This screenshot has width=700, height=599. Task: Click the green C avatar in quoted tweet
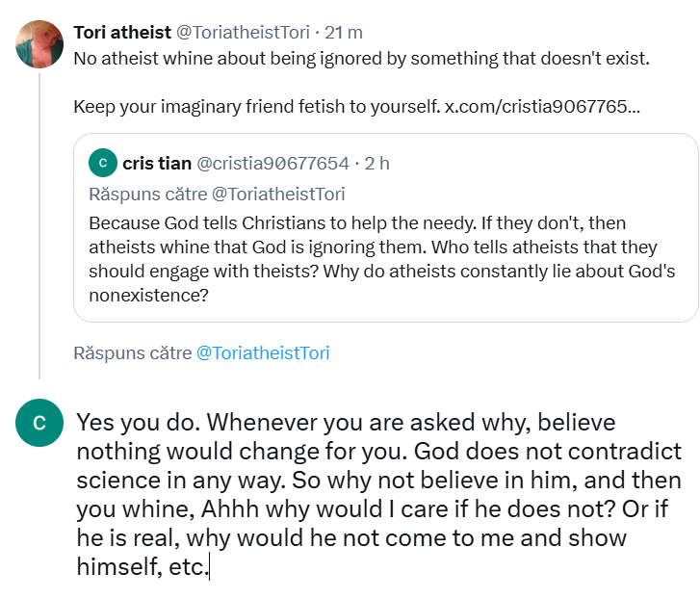102,163
